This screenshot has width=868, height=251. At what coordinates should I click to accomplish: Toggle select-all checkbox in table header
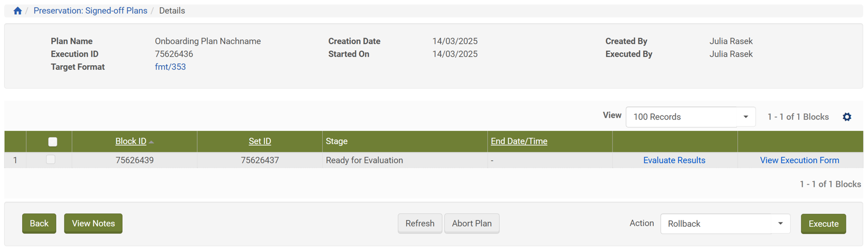(x=52, y=141)
